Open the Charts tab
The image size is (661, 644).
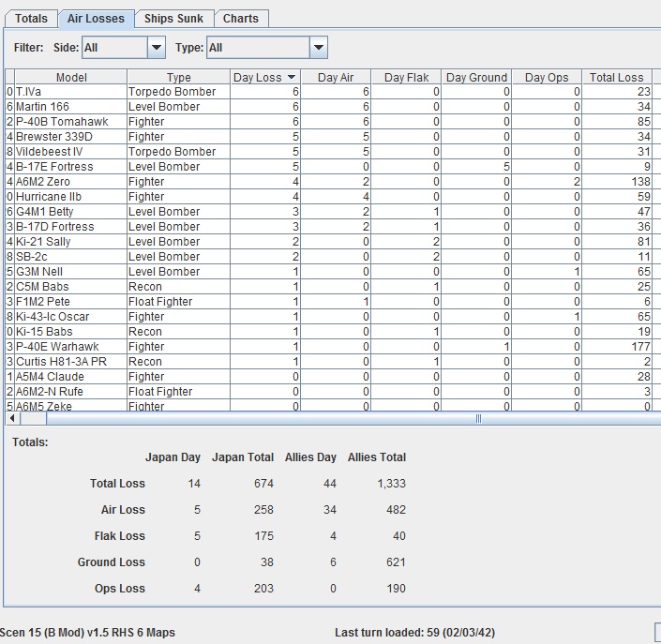[241, 19]
